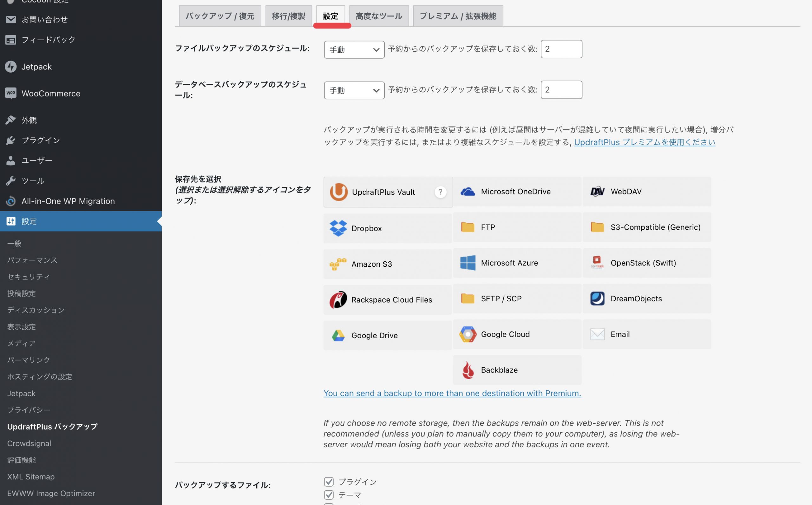812x505 pixels.
Task: Open メディア submenu item
Action: coord(21,343)
